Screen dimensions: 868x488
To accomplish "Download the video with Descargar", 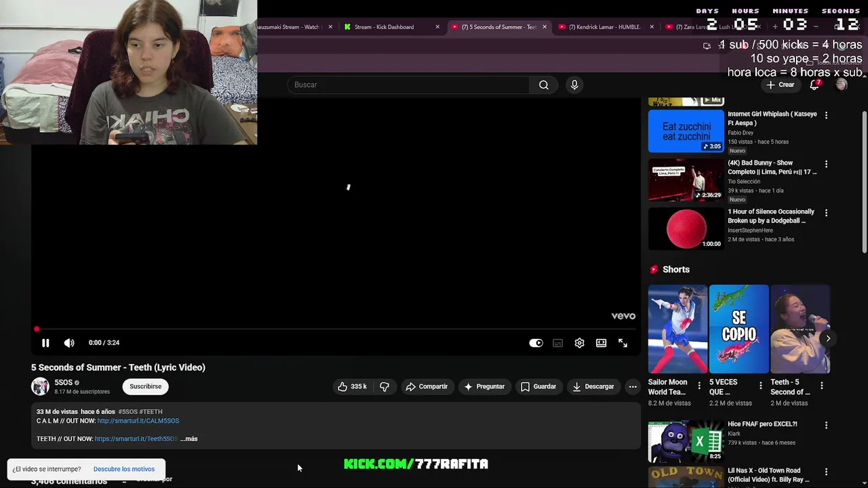I will tap(593, 386).
